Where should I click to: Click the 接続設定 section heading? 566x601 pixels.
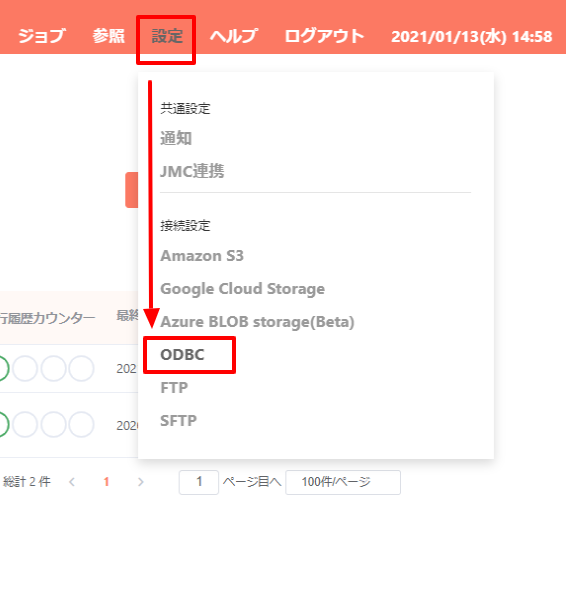[185, 225]
